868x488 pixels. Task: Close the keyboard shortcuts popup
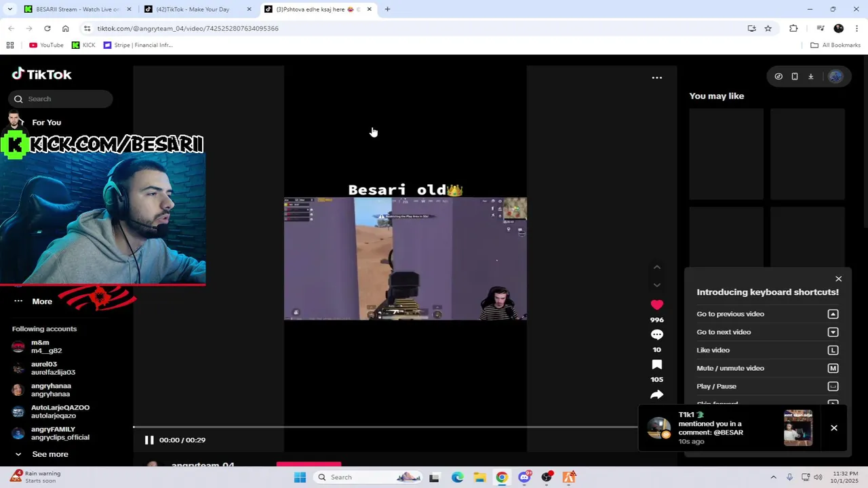838,279
